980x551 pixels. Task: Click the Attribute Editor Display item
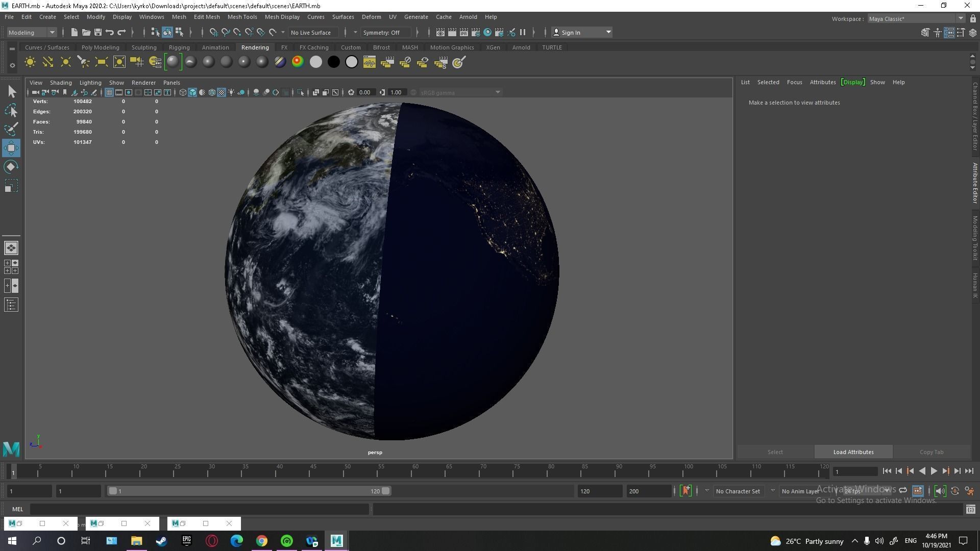click(853, 82)
